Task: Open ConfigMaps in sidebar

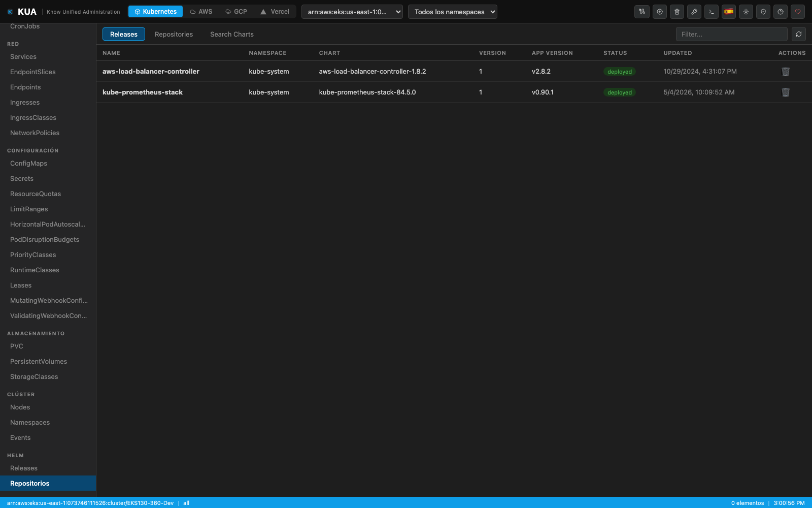Action: pos(48,164)
